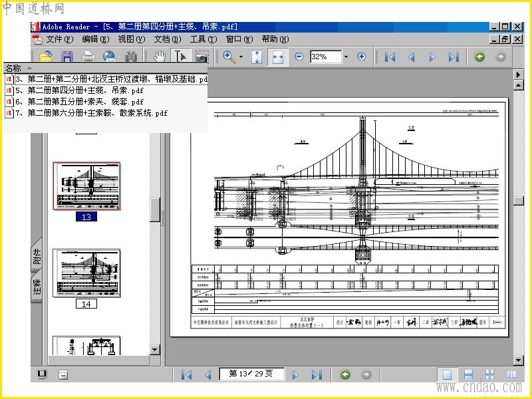Go to previous page in top toolbar
The image size is (532, 399).
pos(412,57)
